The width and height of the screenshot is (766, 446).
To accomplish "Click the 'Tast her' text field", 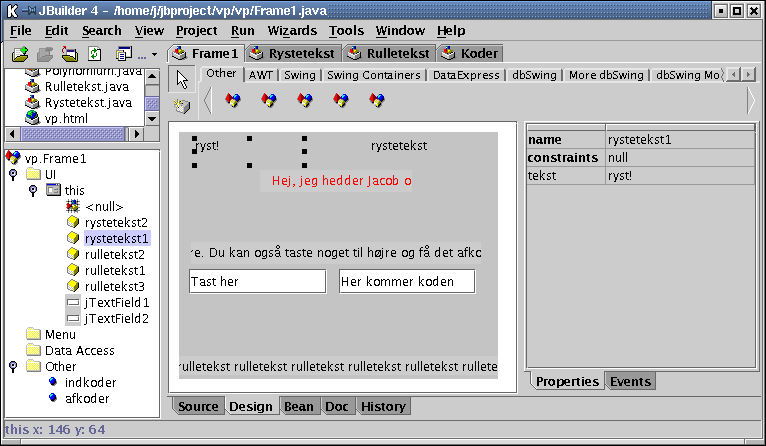I will coord(257,281).
